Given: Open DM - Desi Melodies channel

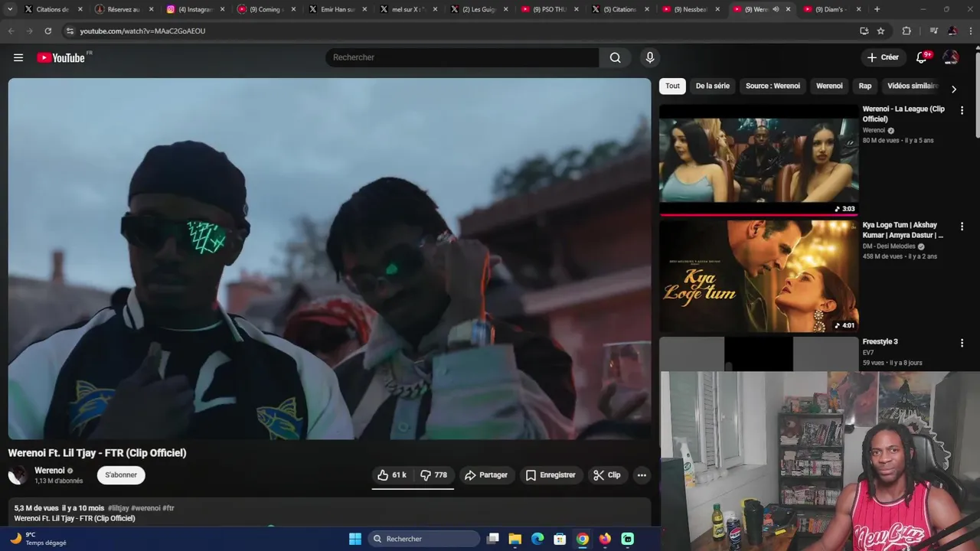Looking at the screenshot, I should pyautogui.click(x=889, y=246).
